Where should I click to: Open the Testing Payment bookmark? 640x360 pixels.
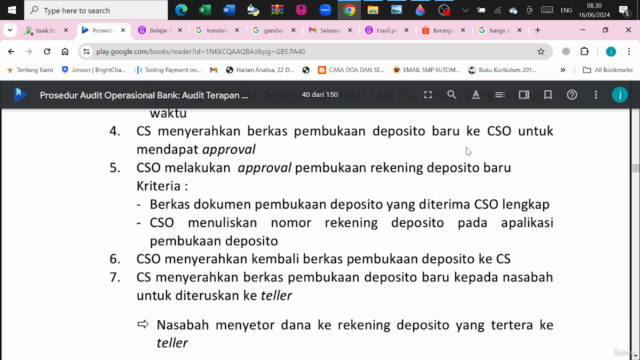[168, 70]
